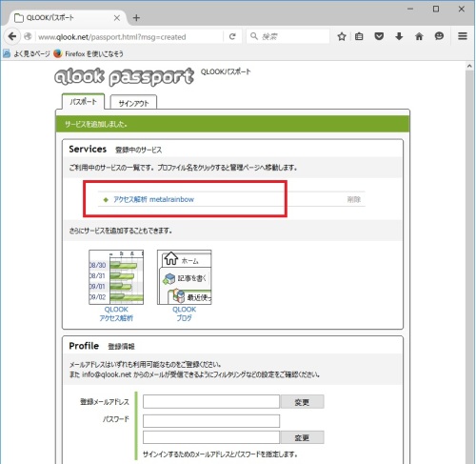Click the qlook passport logo
This screenshot has height=464, width=476.
(x=124, y=76)
